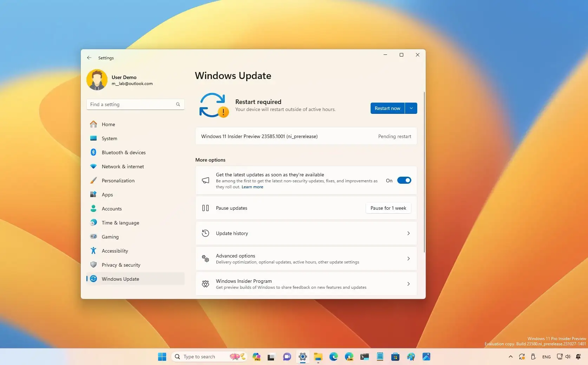This screenshot has width=588, height=365.
Task: Open Microsoft Store from the taskbar
Action: click(x=395, y=357)
